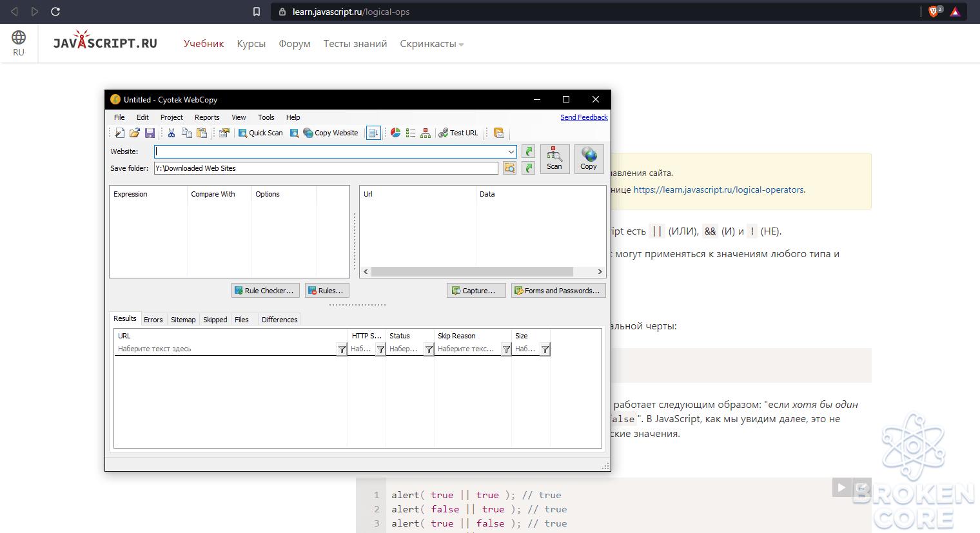Open the Reports menu

point(207,117)
